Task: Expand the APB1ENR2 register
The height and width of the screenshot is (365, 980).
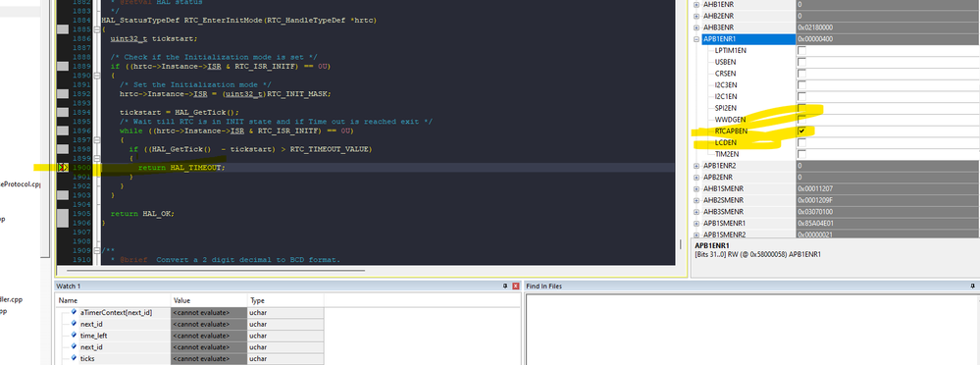Action: [x=696, y=166]
